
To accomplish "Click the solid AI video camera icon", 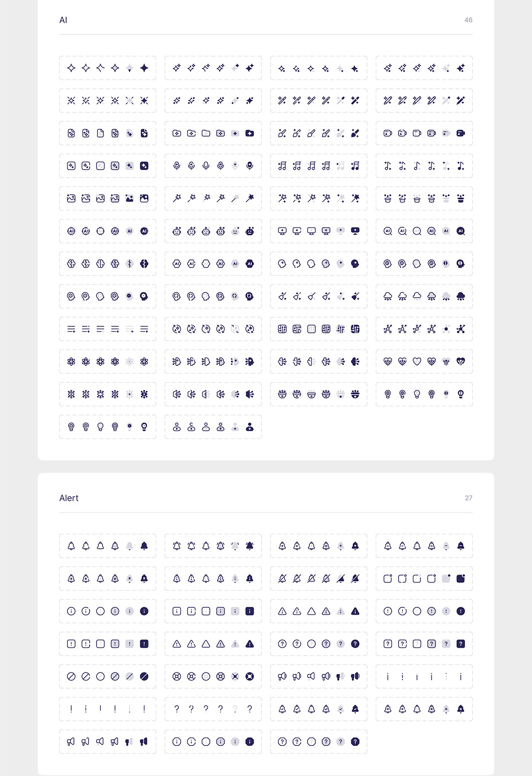I will pyautogui.click(x=461, y=133).
